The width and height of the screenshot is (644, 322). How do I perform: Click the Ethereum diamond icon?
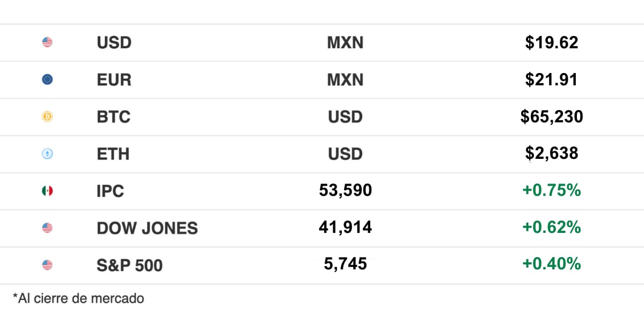47,154
